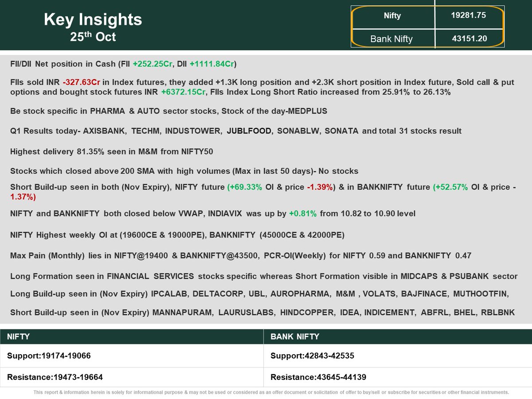
Task: Click the 'Key Insights' title
Action: [x=93, y=20]
